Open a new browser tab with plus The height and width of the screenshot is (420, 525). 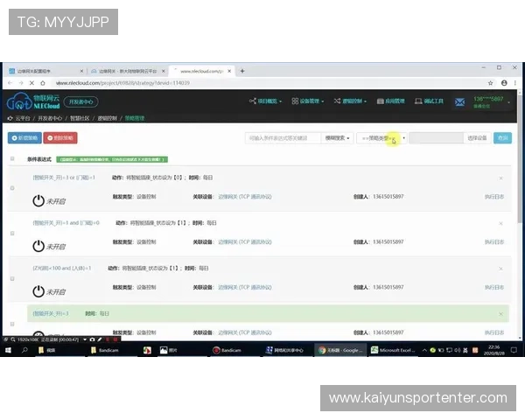coord(242,71)
